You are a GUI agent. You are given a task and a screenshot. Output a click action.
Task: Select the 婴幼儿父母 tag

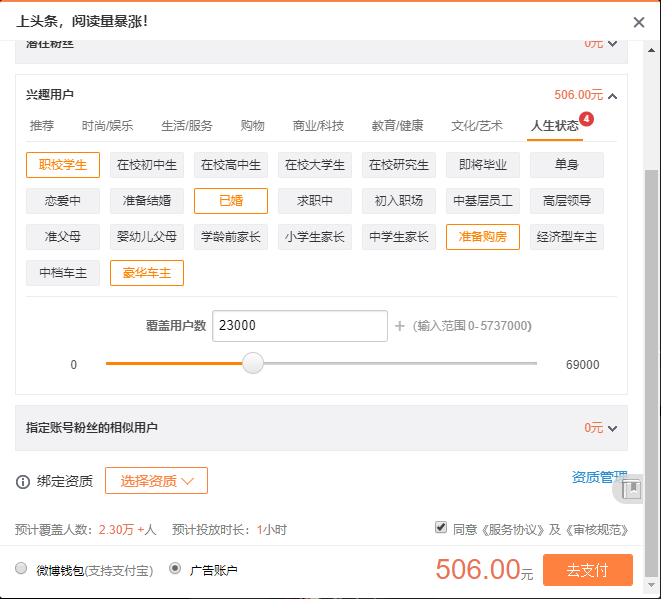click(x=147, y=237)
